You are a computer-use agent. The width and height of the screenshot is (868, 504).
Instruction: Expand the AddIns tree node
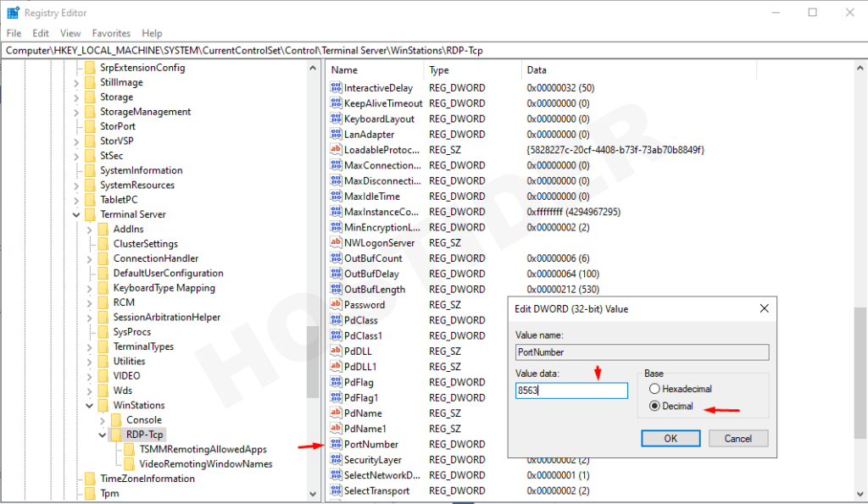[x=90, y=230]
